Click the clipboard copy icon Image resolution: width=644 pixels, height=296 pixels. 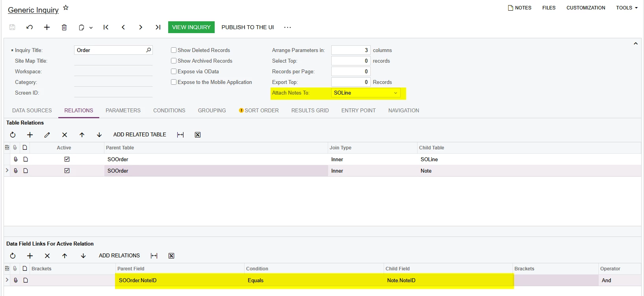click(82, 27)
